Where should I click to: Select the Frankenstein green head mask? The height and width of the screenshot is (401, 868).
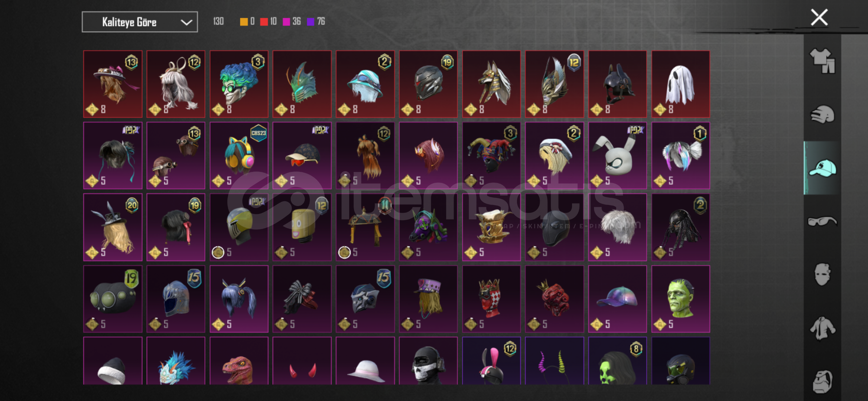(x=680, y=299)
